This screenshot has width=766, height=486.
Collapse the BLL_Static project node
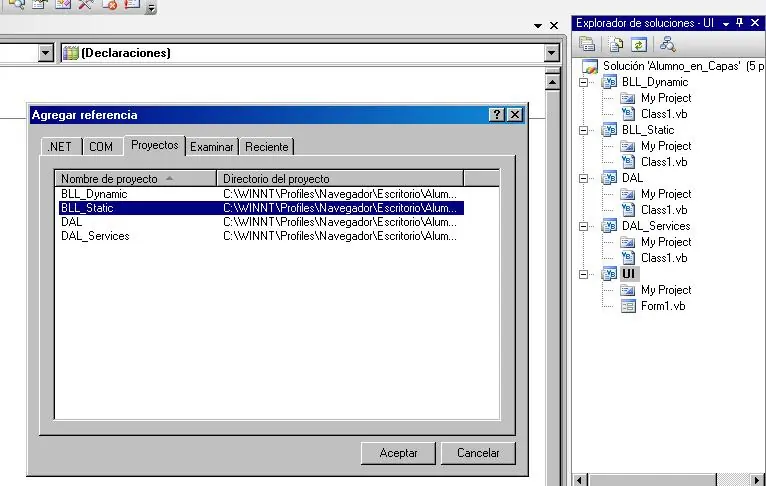[x=583, y=130]
